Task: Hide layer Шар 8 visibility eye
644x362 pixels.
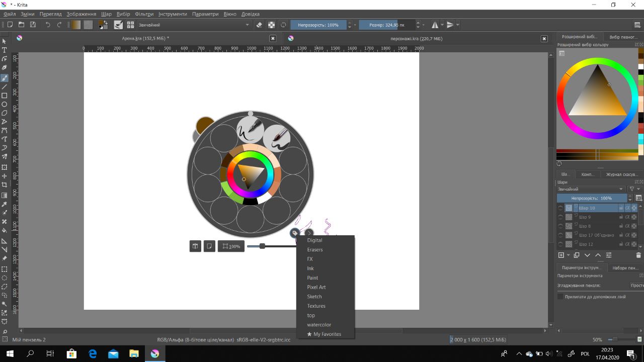Action: coord(560,226)
